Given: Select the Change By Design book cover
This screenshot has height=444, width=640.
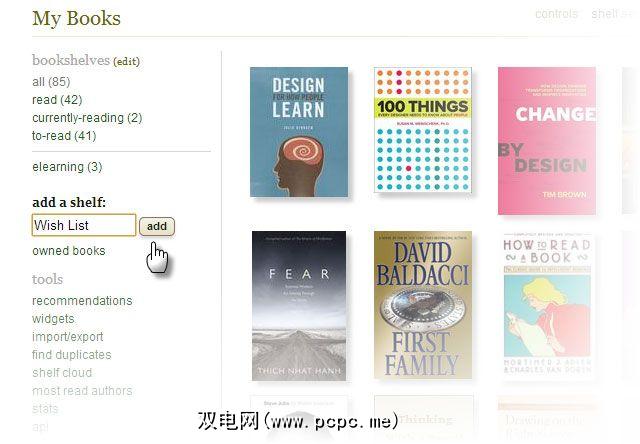Looking at the screenshot, I should point(547,141).
